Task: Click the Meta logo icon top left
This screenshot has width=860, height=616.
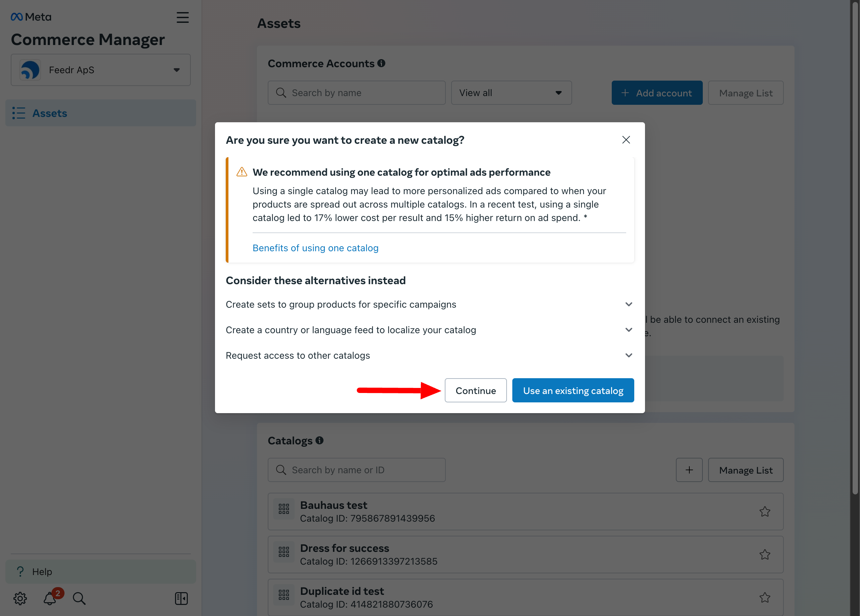Action: pyautogui.click(x=17, y=17)
